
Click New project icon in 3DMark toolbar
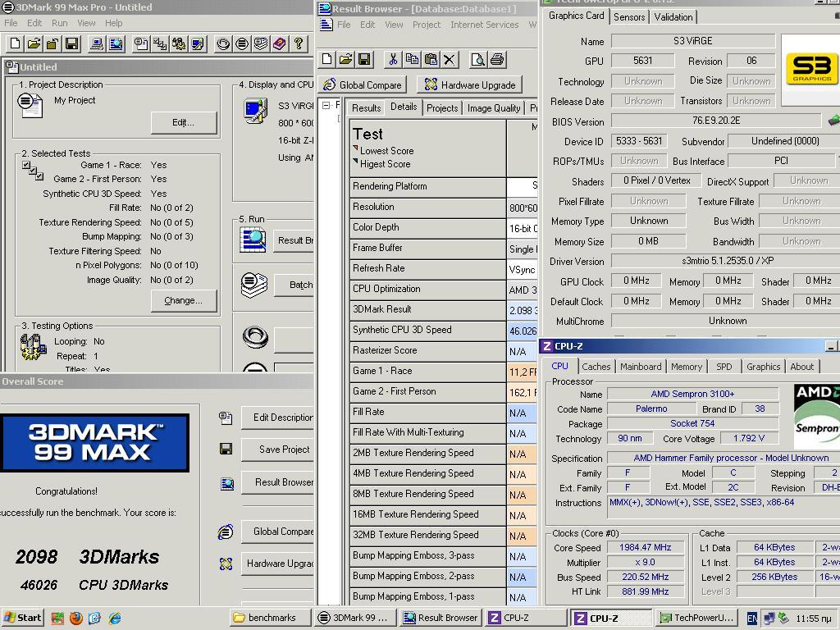coord(15,44)
